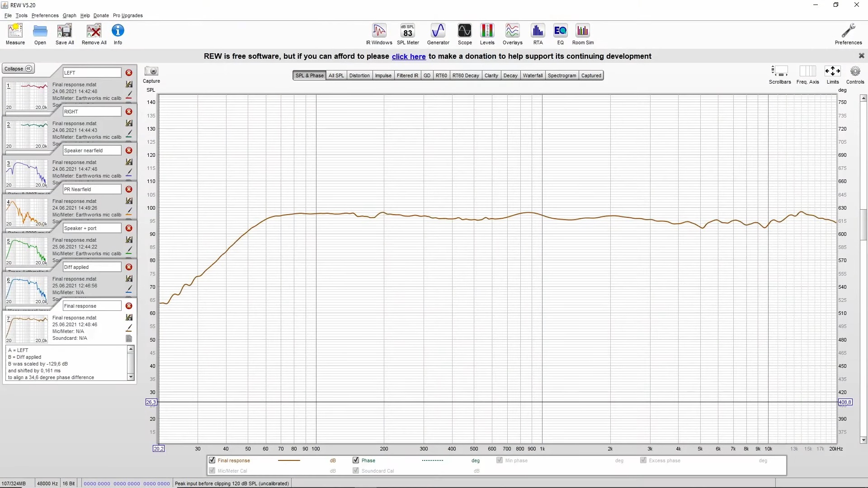Collapse the measurements panel
The height and width of the screenshot is (488, 868).
coord(18,69)
